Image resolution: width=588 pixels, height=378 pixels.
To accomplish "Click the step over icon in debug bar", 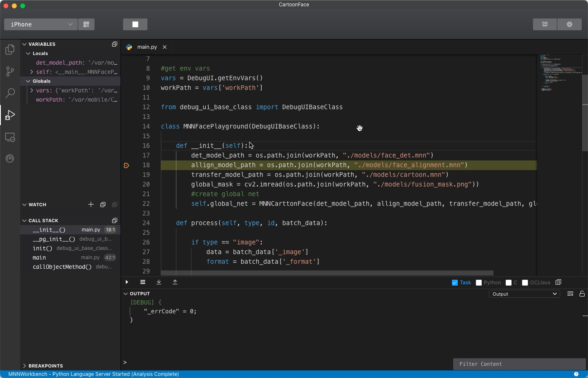I will 143,282.
